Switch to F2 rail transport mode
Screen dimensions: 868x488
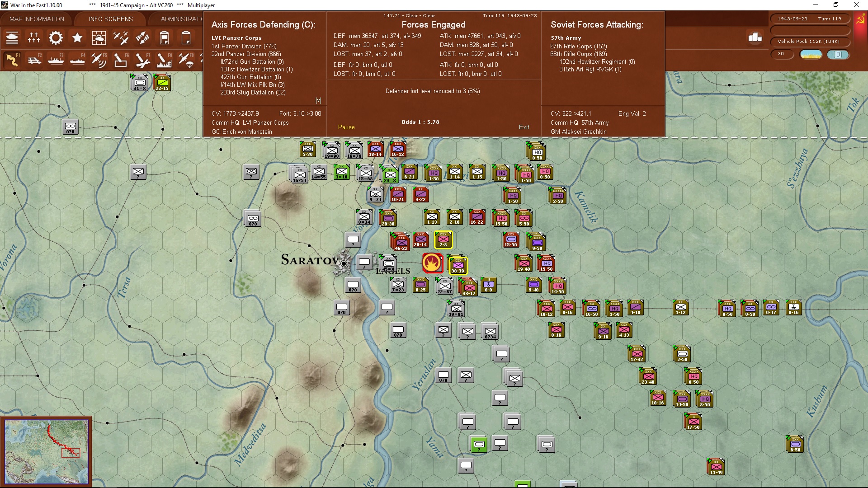34,60
